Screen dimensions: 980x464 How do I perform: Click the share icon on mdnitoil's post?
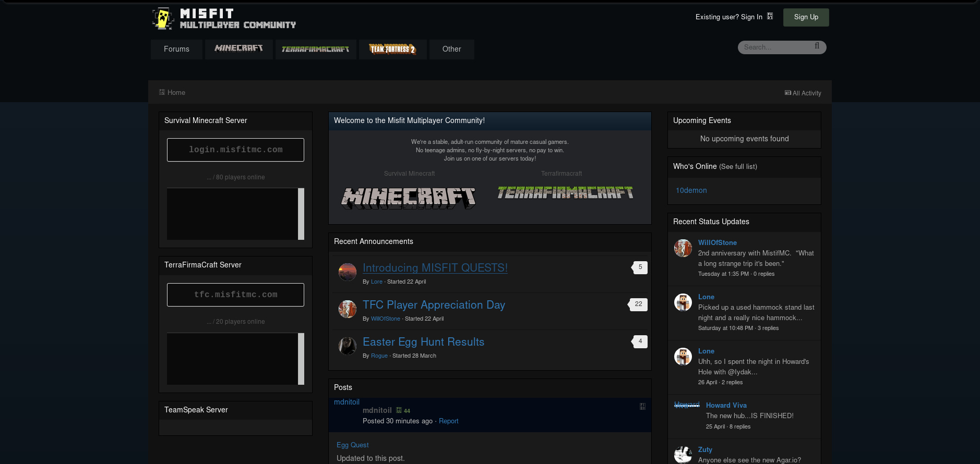(x=642, y=406)
